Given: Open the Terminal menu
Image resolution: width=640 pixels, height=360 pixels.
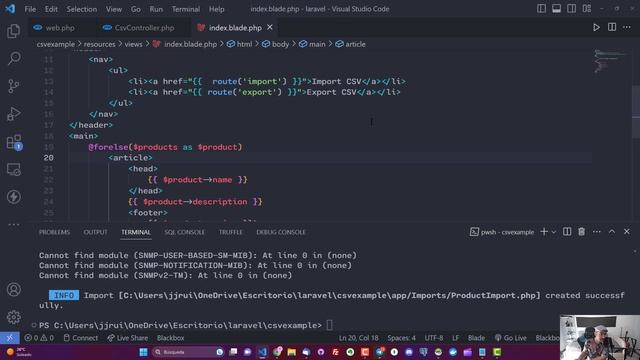Looking at the screenshot, I should pos(186,9).
